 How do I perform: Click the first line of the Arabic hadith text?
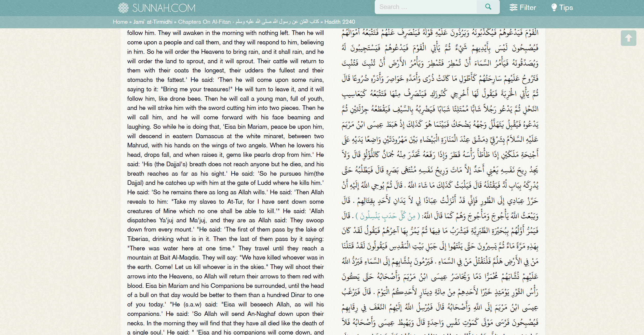pyautogui.click(x=440, y=33)
